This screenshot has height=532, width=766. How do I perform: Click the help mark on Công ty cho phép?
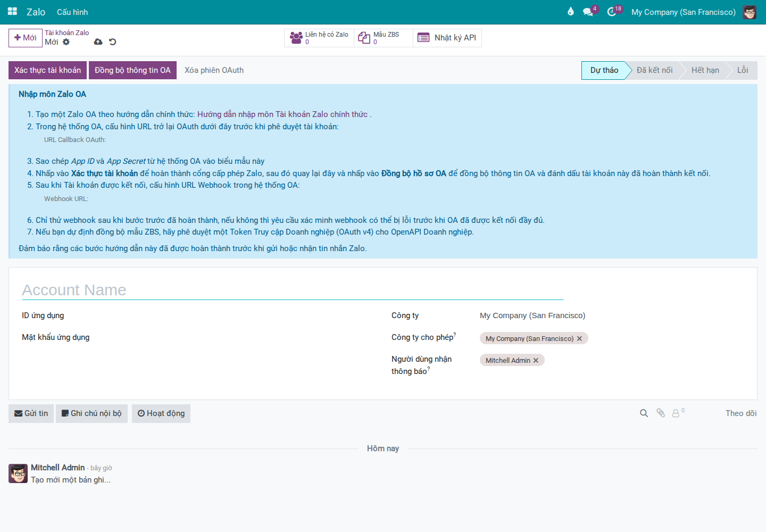pos(455,335)
